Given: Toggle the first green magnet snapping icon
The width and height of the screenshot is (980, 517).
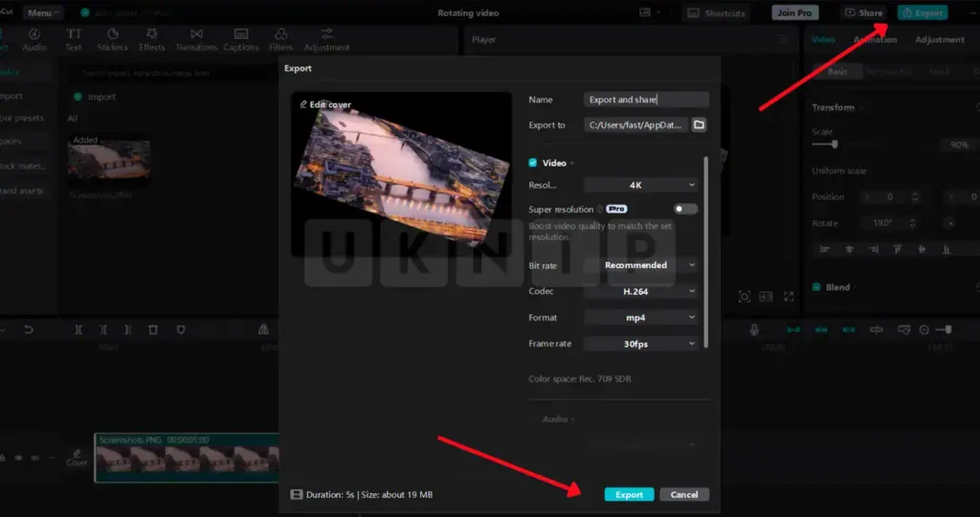Looking at the screenshot, I should coord(793,329).
